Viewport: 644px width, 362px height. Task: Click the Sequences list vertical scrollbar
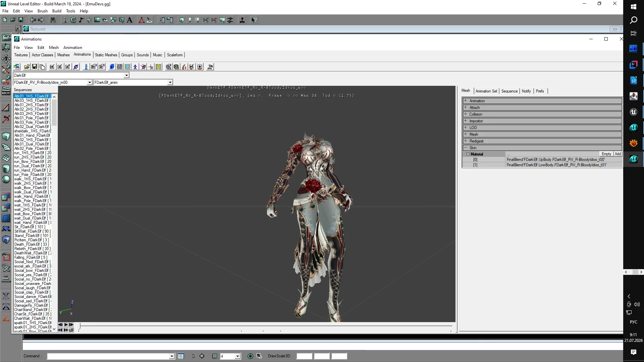[54, 213]
